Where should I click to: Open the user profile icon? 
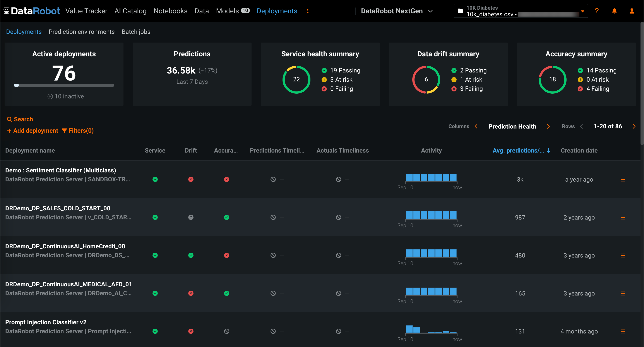tap(632, 11)
